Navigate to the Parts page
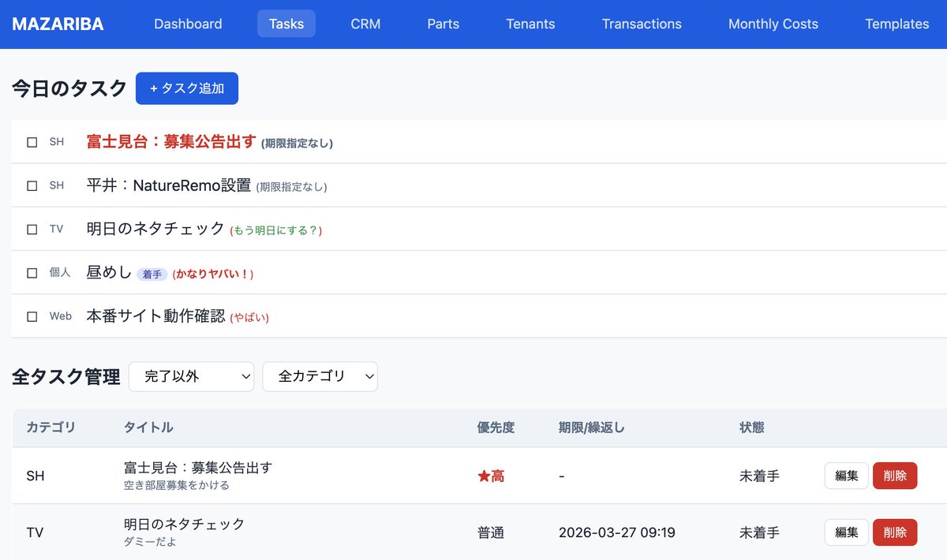This screenshot has width=947, height=560. (443, 24)
